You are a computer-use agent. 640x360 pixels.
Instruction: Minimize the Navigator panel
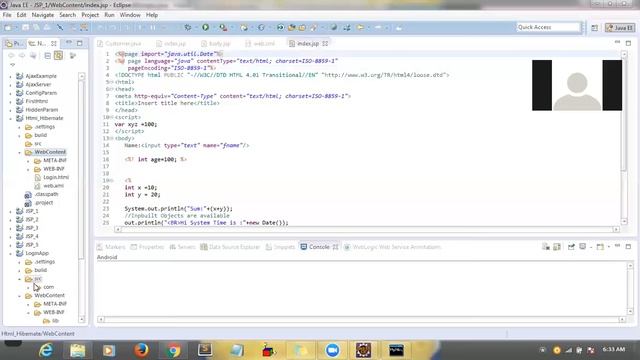tap(69, 42)
